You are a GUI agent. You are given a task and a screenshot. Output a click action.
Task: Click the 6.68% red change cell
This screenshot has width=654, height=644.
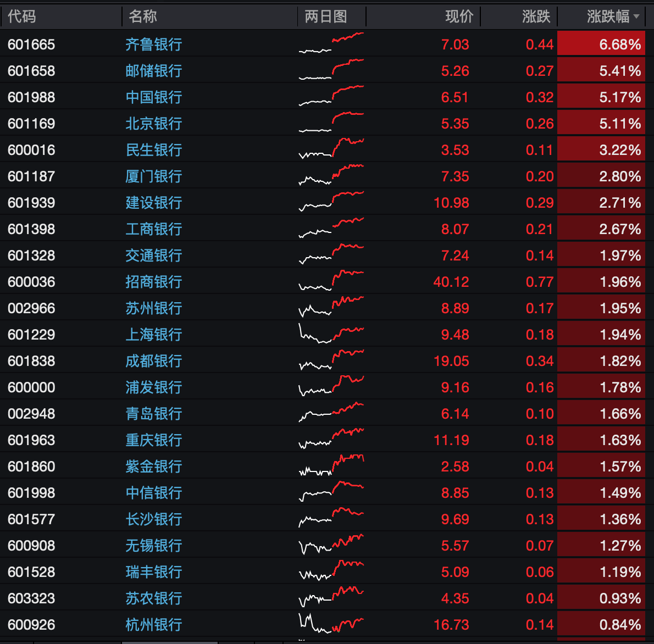(x=601, y=43)
